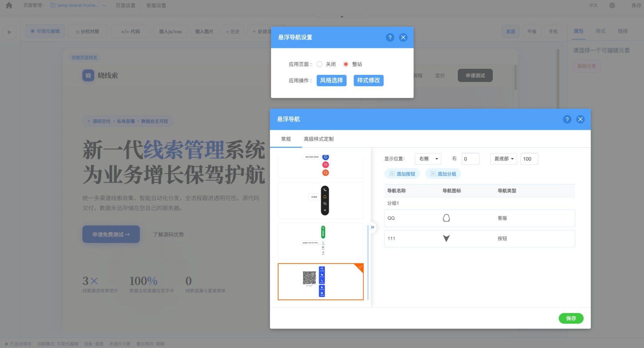Open help icon in 悬浮导航 dialog header
The height and width of the screenshot is (348, 644).
[567, 119]
